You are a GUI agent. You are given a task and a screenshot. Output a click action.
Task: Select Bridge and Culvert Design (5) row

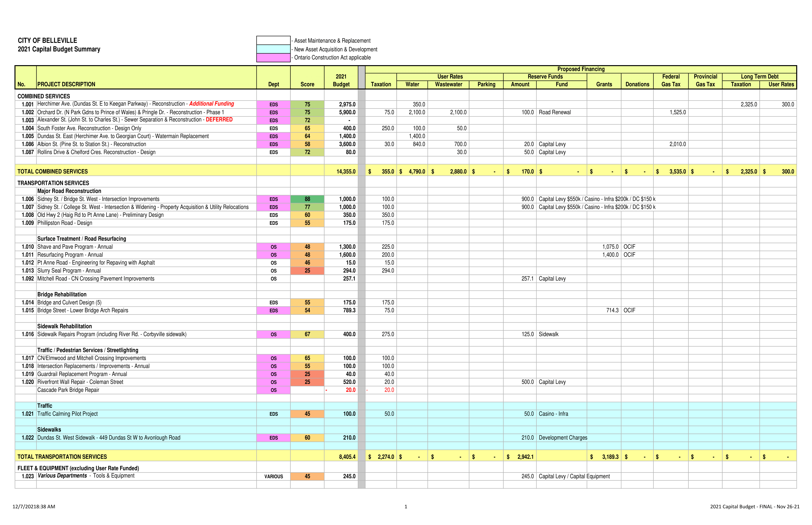tap(69, 302)
